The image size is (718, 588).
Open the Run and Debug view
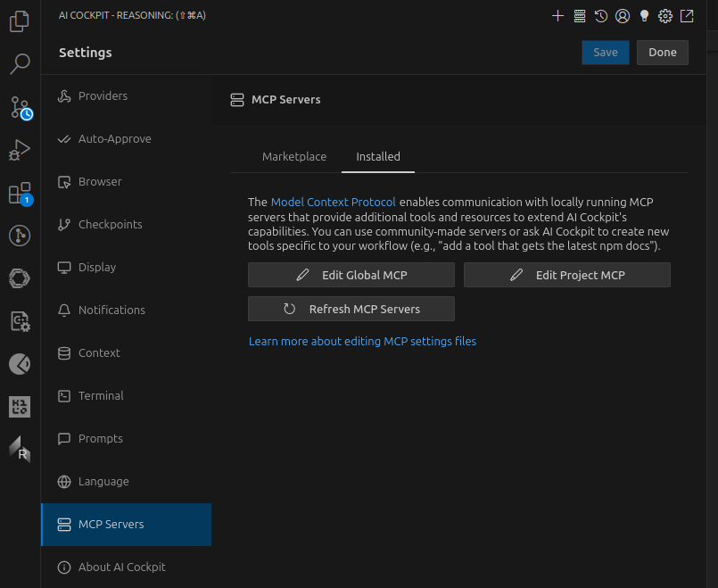(x=20, y=150)
